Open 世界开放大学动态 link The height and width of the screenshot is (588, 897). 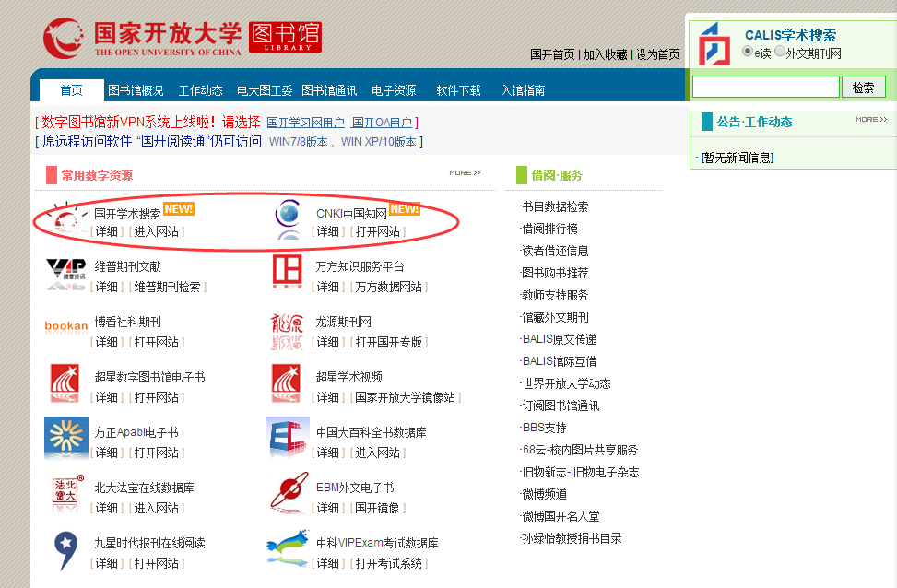coord(566,383)
